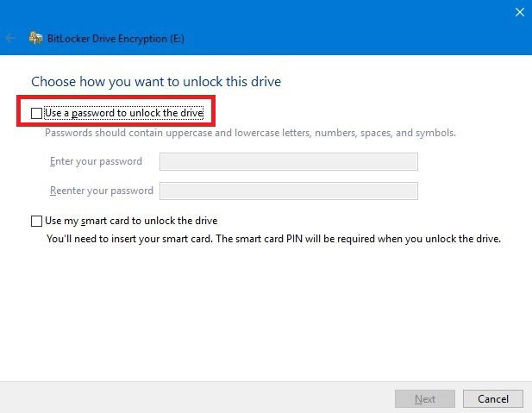Click the smart card PIN description text
532x413 pixels.
point(273,239)
